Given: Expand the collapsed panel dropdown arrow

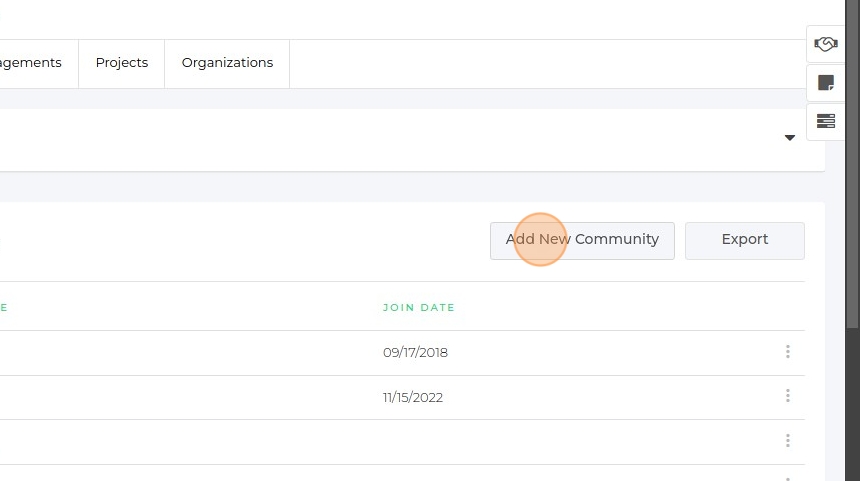Looking at the screenshot, I should (790, 138).
